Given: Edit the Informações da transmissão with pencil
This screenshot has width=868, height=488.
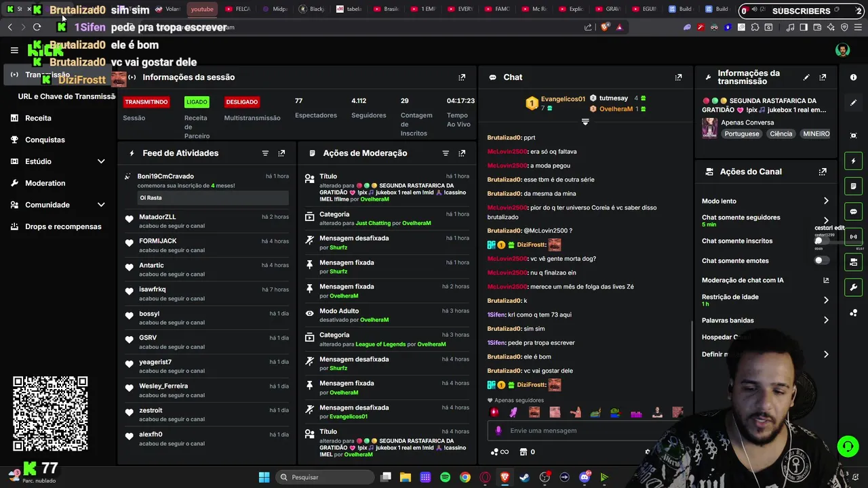Looking at the screenshot, I should click(806, 77).
